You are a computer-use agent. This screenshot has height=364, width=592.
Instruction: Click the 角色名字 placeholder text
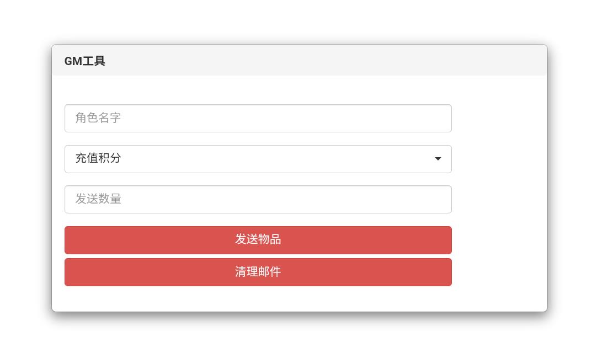[98, 118]
